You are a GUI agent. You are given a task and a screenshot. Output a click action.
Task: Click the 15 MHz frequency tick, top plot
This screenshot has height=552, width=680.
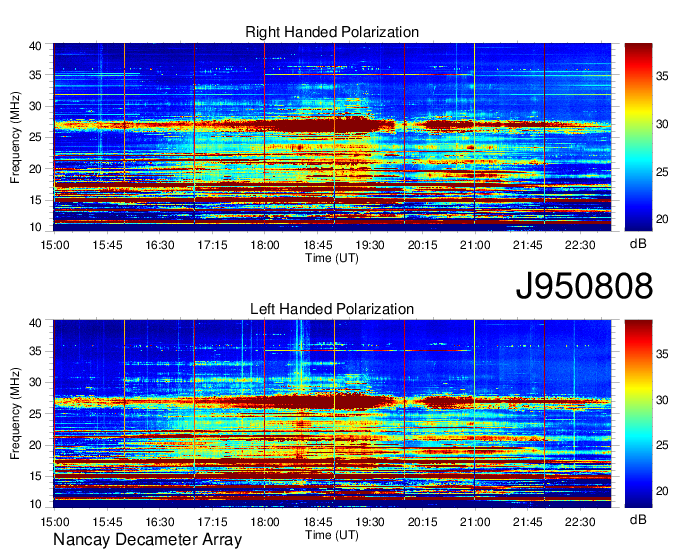tap(35, 200)
